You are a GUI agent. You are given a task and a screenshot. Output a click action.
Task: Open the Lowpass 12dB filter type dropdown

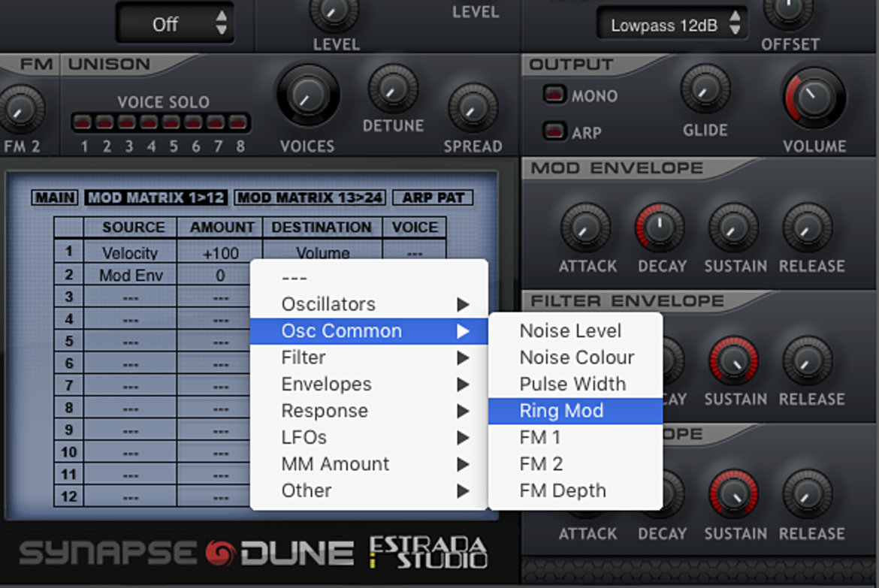point(672,25)
